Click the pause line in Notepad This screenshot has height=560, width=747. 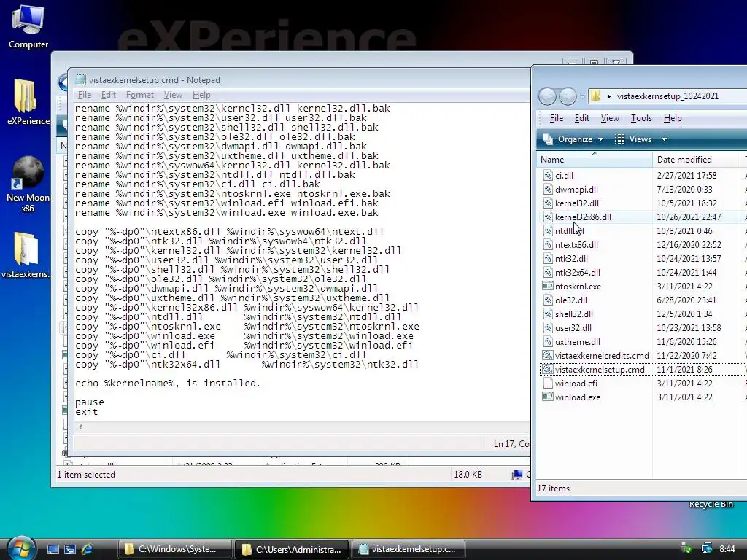90,402
